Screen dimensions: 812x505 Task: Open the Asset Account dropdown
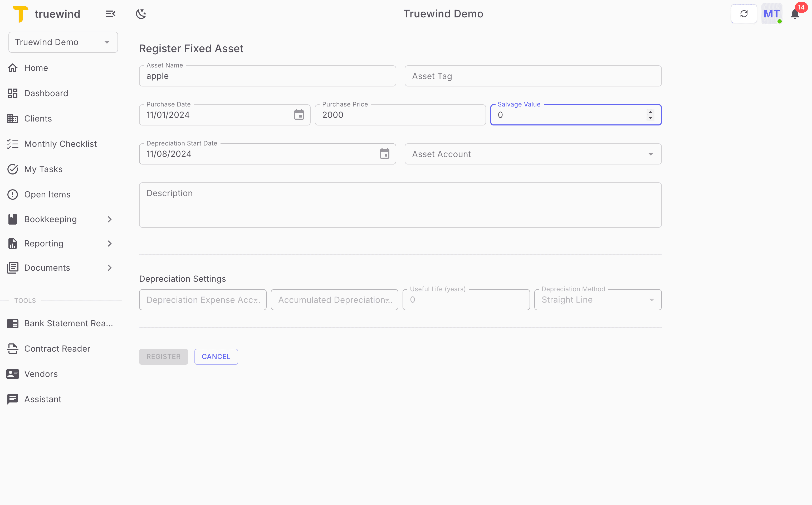pyautogui.click(x=651, y=154)
